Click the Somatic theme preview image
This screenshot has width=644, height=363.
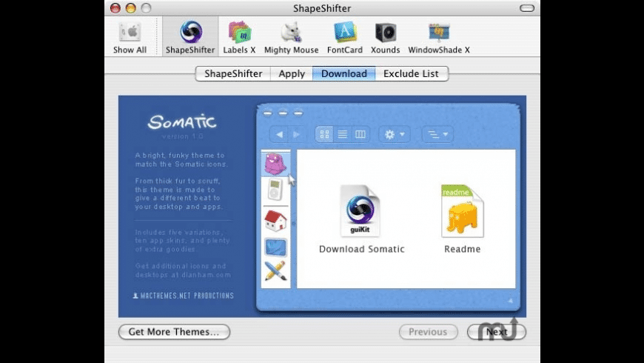click(322, 207)
